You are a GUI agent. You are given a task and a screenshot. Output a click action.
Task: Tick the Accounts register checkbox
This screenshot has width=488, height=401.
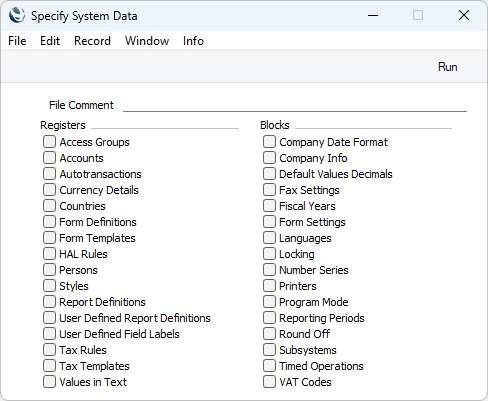tap(49, 158)
